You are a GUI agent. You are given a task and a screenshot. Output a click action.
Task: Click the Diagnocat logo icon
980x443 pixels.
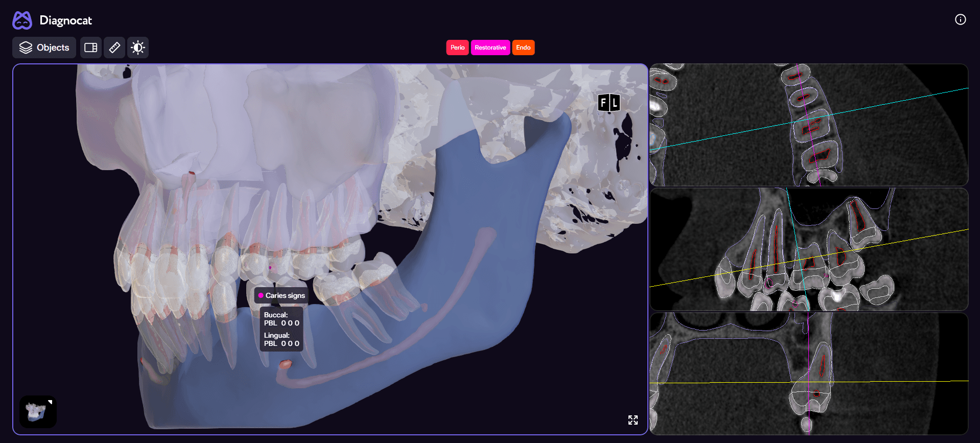(22, 20)
